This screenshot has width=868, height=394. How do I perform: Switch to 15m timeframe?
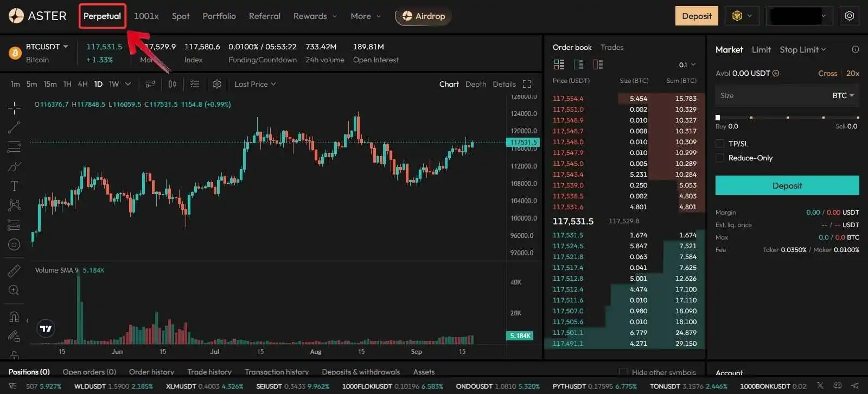click(x=50, y=84)
